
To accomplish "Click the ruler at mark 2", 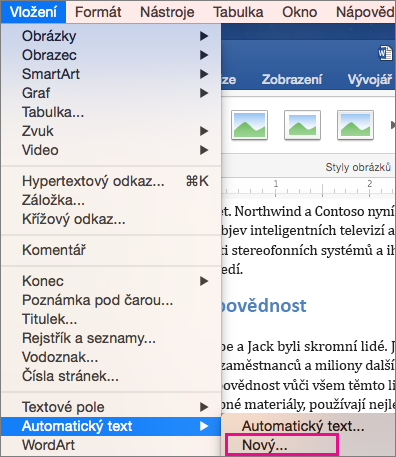I will (x=369, y=184).
